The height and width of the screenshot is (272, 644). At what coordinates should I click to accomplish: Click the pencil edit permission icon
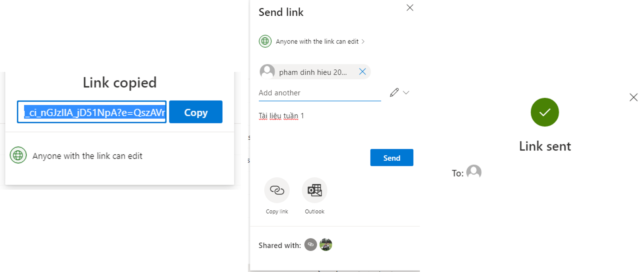tap(394, 92)
